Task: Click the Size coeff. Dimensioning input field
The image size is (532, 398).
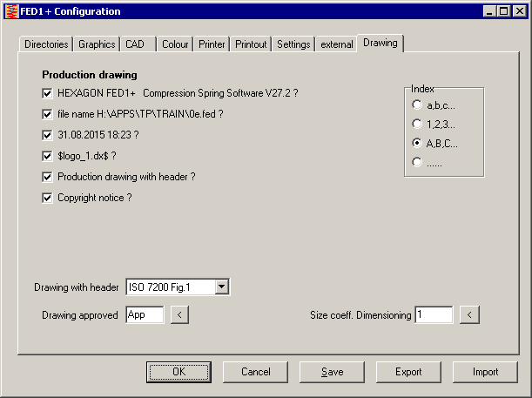Action: (x=433, y=315)
